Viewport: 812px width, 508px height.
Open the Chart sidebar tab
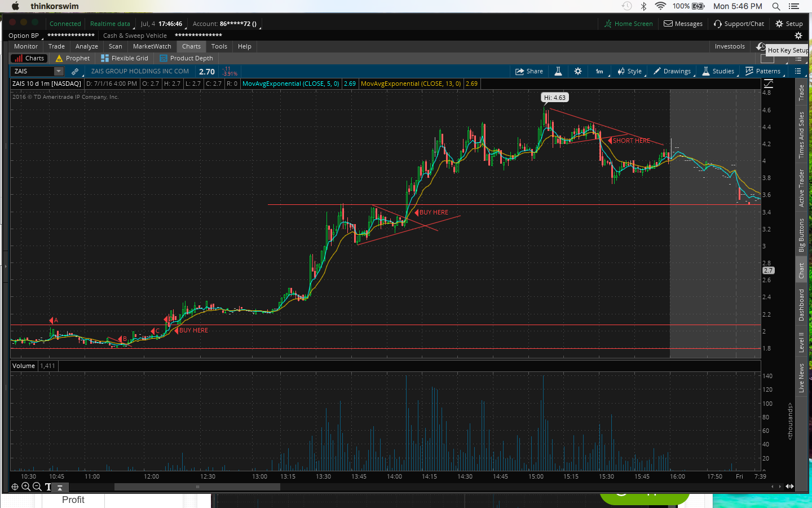click(x=801, y=271)
